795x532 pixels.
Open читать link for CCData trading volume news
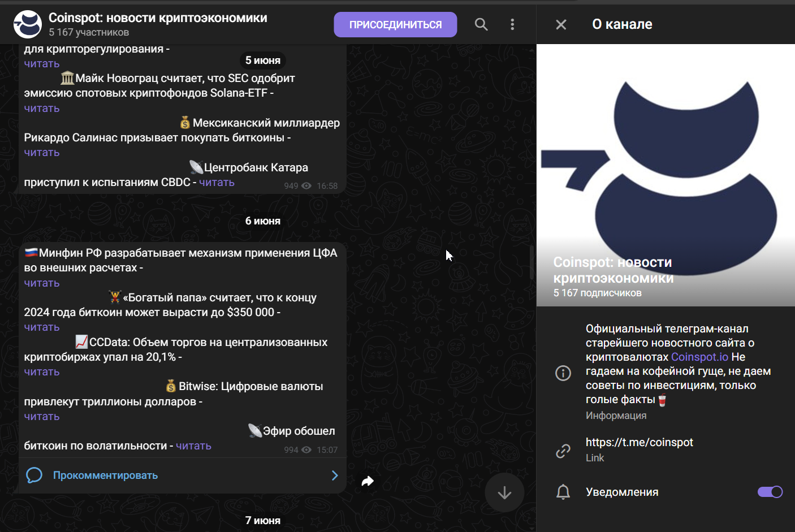[42, 371]
